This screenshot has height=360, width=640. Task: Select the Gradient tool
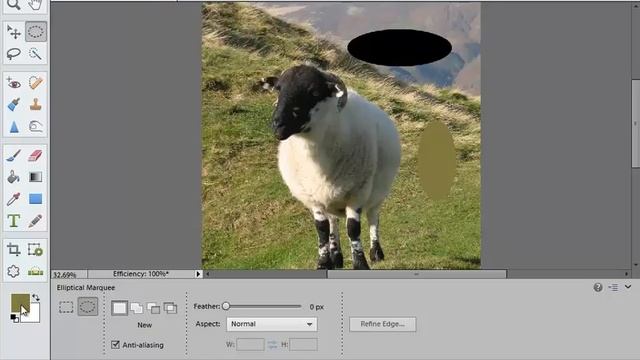[36, 177]
